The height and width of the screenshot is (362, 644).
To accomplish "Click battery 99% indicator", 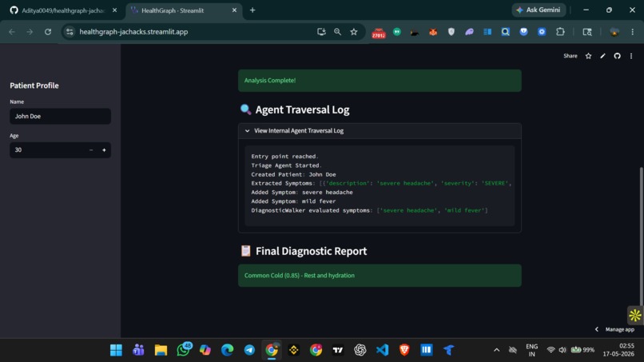I will pos(582,350).
